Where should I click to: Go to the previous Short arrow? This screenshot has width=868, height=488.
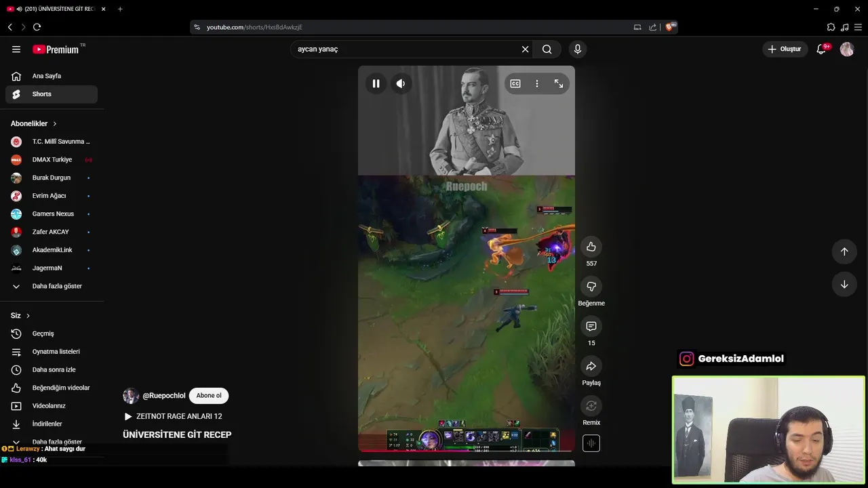click(844, 251)
